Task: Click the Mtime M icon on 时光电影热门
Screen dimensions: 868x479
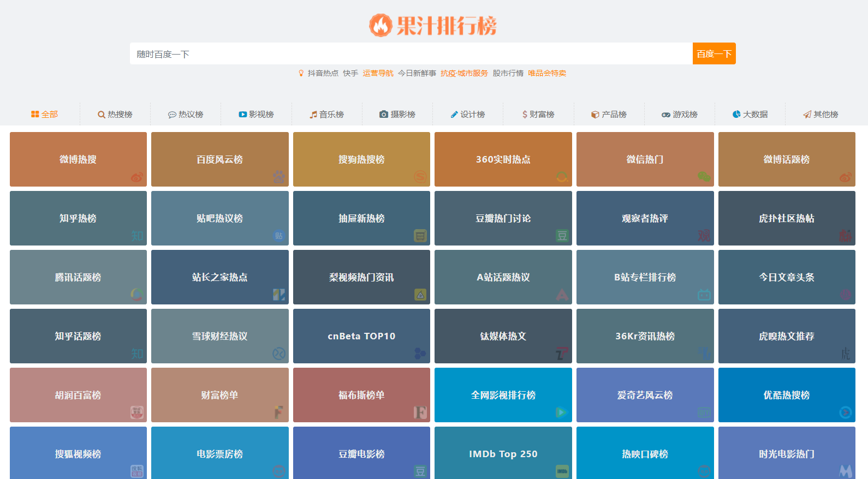Action: tap(846, 471)
